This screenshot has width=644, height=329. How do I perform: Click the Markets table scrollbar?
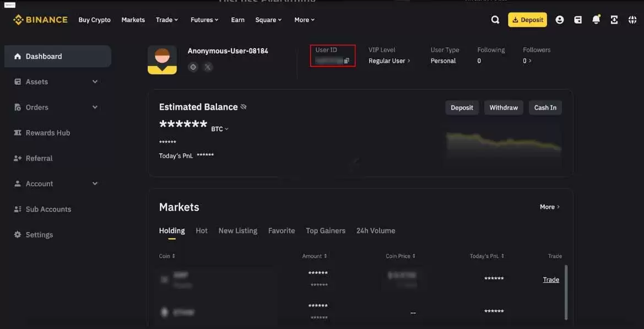(566, 292)
